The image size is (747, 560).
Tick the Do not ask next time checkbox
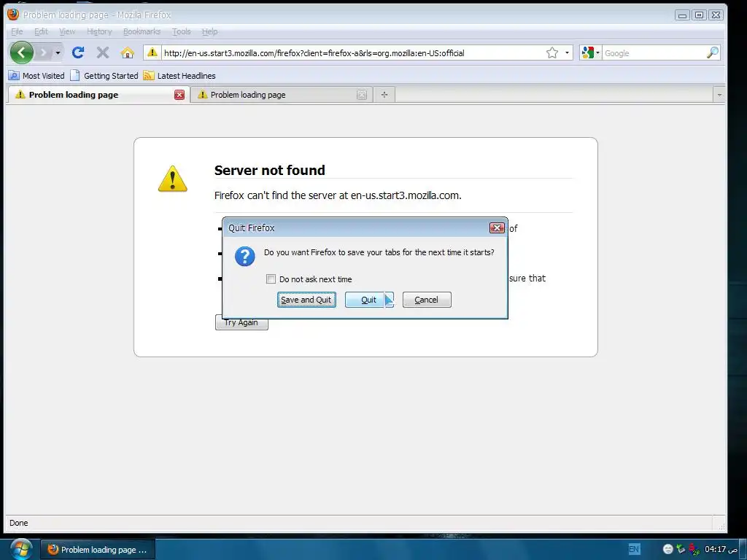(271, 279)
